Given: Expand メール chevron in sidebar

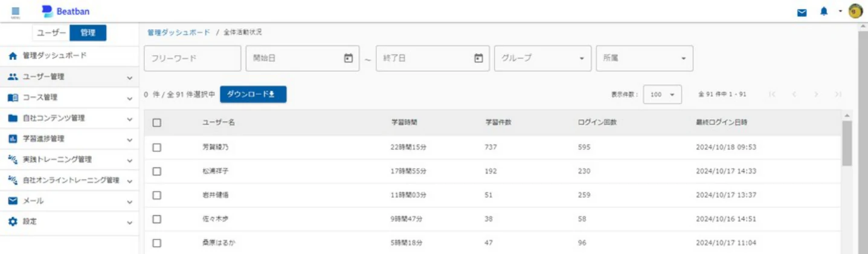Looking at the screenshot, I should point(129,201).
